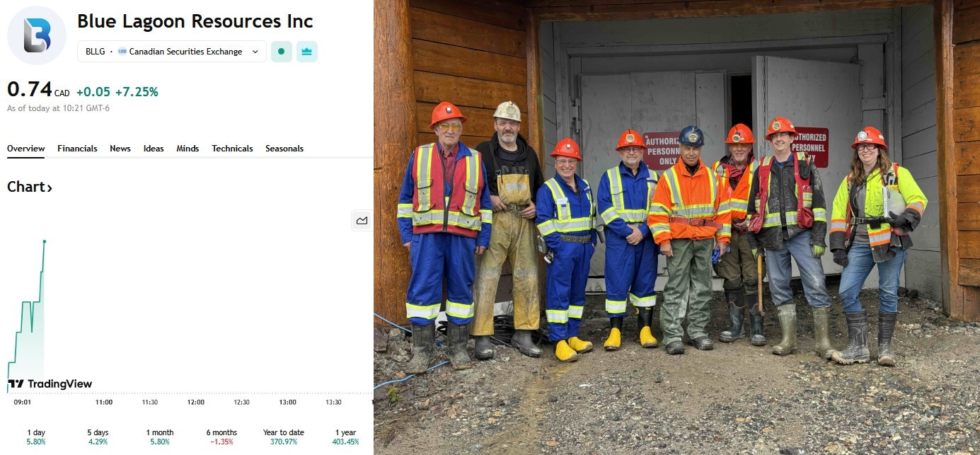Screen dimensions: 980x455
Task: Go to the Ideas tab
Action: pyautogui.click(x=154, y=149)
